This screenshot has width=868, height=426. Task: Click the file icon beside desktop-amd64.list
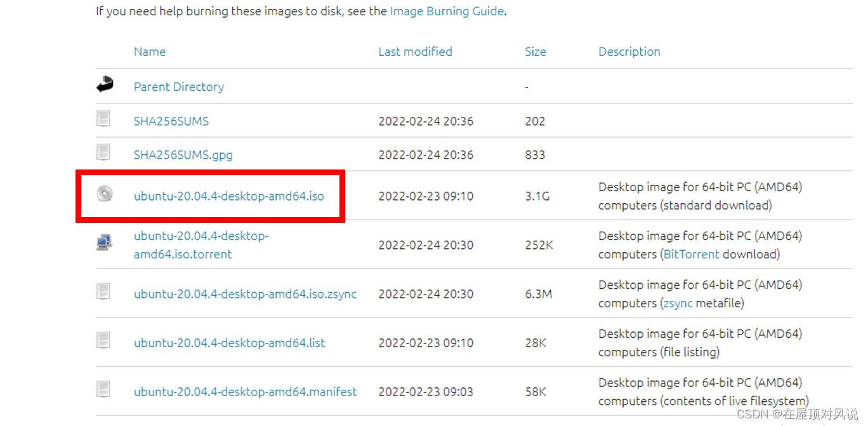pos(103,340)
